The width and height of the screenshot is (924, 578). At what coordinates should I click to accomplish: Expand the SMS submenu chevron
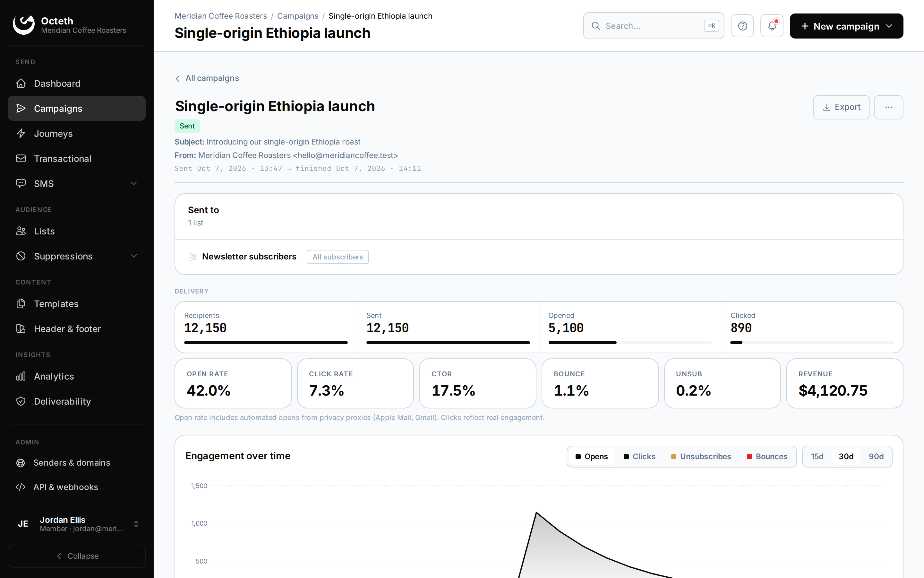click(134, 183)
